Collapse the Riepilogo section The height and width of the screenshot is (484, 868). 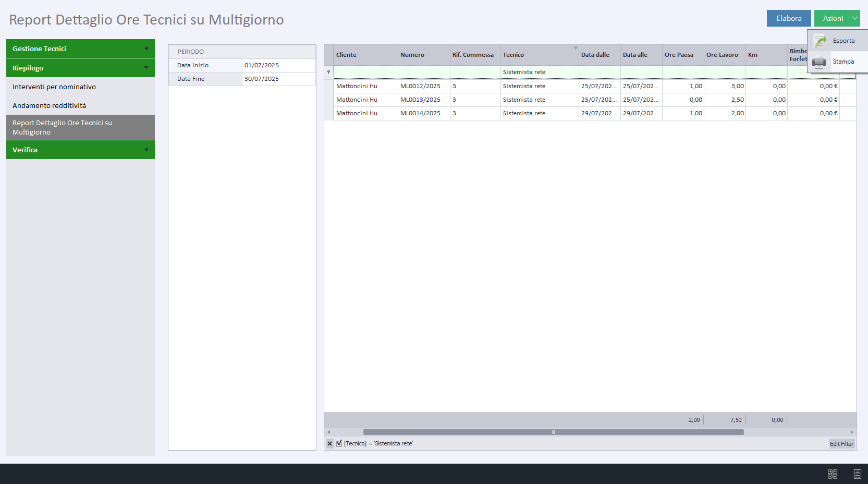80,68
